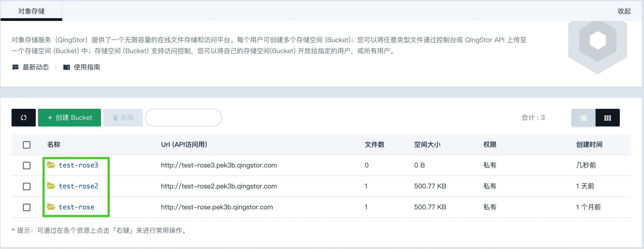Open the 使用指南 link
This screenshot has height=249, width=644.
click(x=87, y=67)
